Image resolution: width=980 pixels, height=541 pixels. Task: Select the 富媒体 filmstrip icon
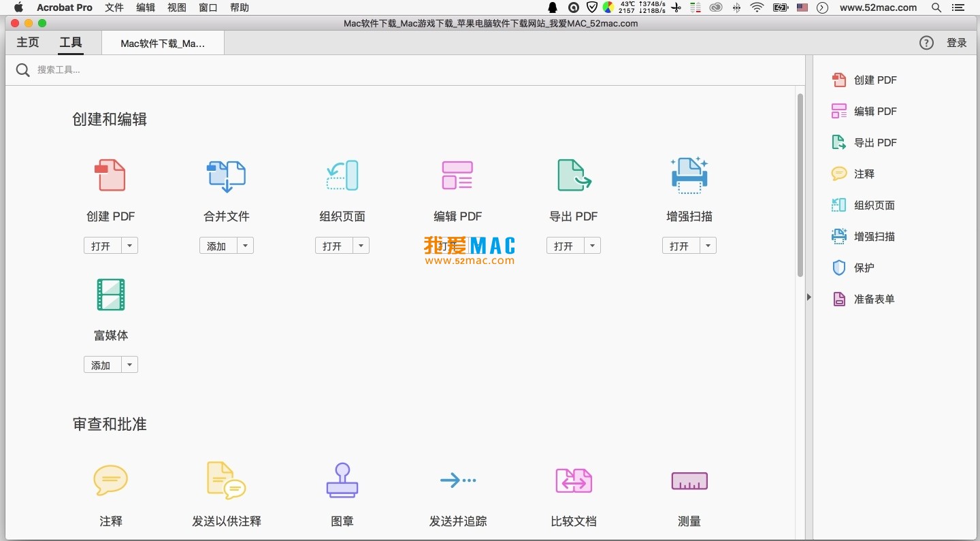coord(110,295)
